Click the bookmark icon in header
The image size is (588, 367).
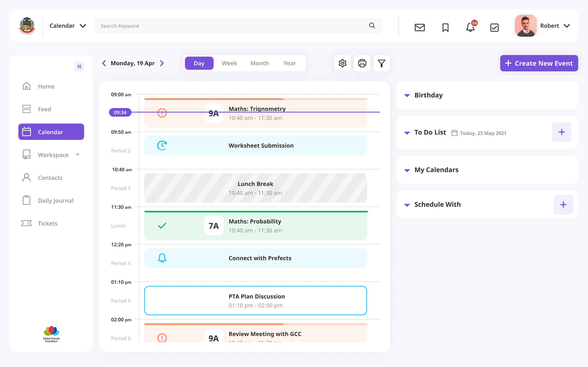click(x=445, y=27)
